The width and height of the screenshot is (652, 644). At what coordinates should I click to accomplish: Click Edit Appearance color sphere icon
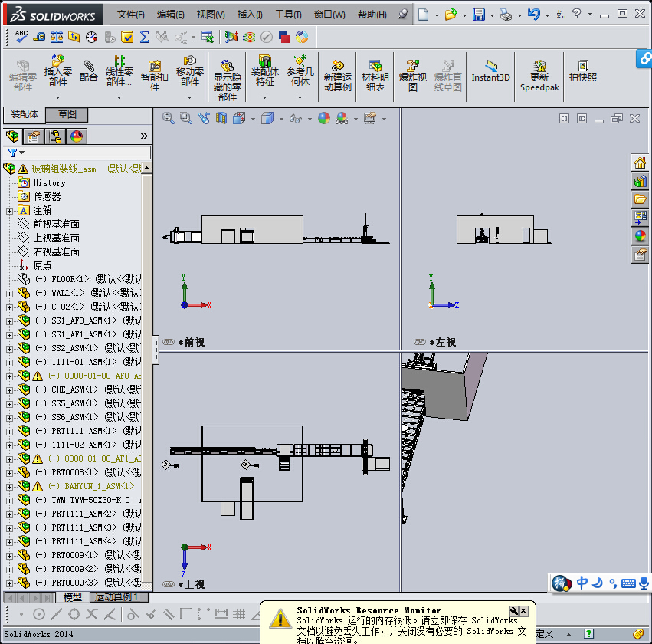324,118
